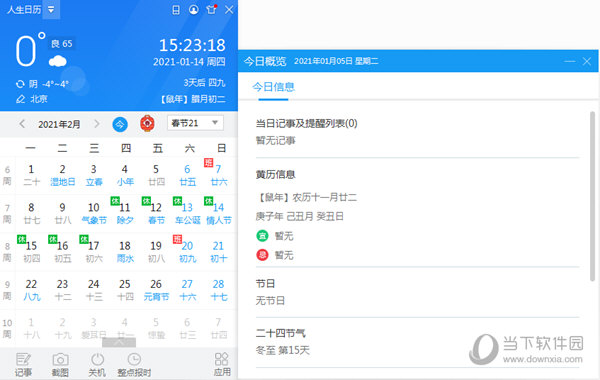Open the 截图 screenshot tool
The image size is (600, 380).
60,365
